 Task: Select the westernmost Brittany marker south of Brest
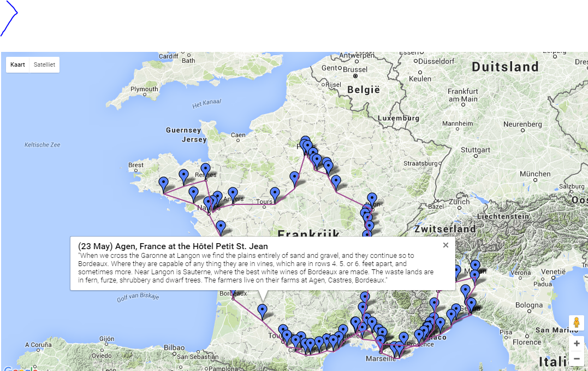(163, 185)
